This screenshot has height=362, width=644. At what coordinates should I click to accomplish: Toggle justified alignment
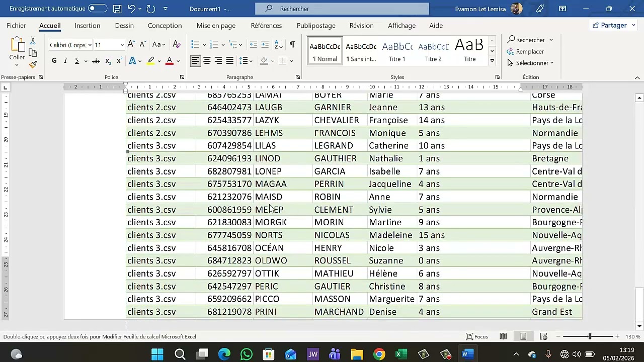(x=230, y=61)
